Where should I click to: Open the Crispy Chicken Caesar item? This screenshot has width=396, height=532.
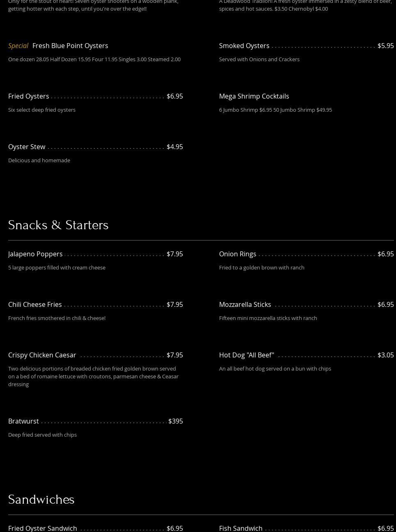pos(42,355)
